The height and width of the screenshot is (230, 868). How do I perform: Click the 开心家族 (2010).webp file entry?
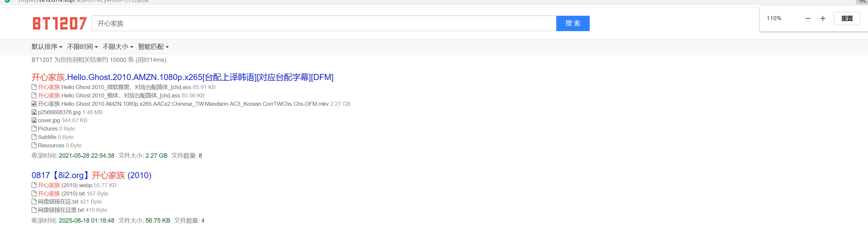(77, 185)
